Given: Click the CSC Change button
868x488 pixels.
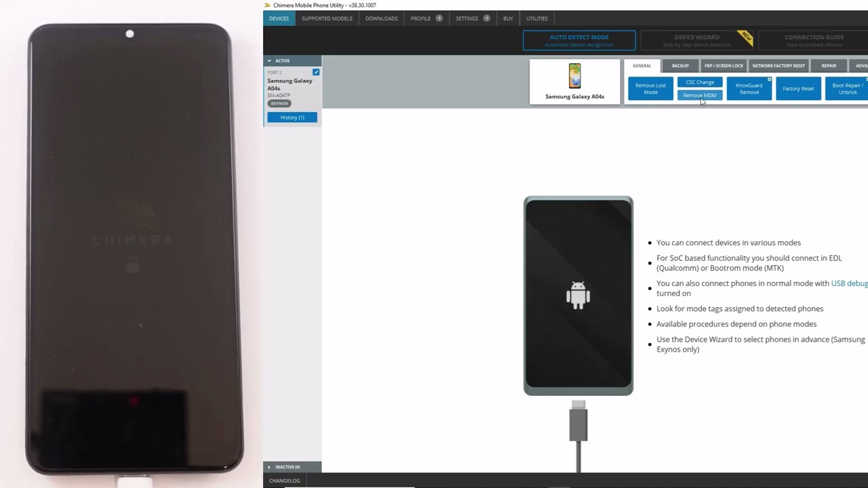Looking at the screenshot, I should point(700,82).
